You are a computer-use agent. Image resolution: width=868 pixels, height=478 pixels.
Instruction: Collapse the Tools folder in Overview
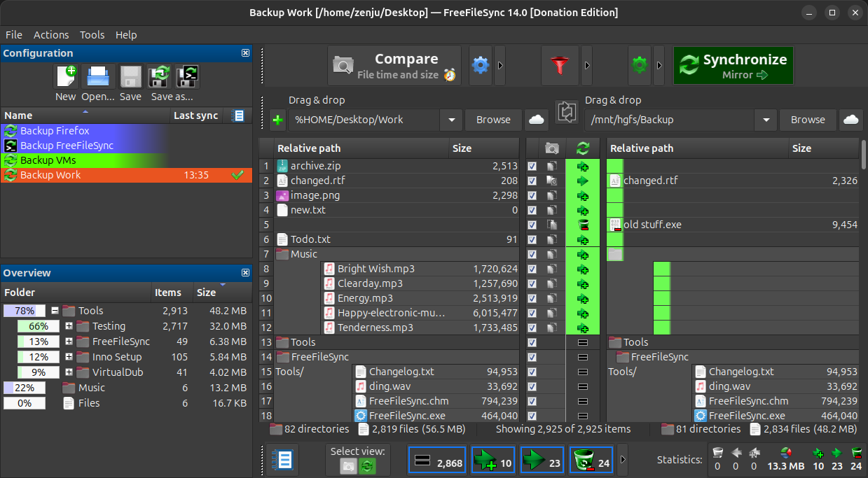coord(55,311)
